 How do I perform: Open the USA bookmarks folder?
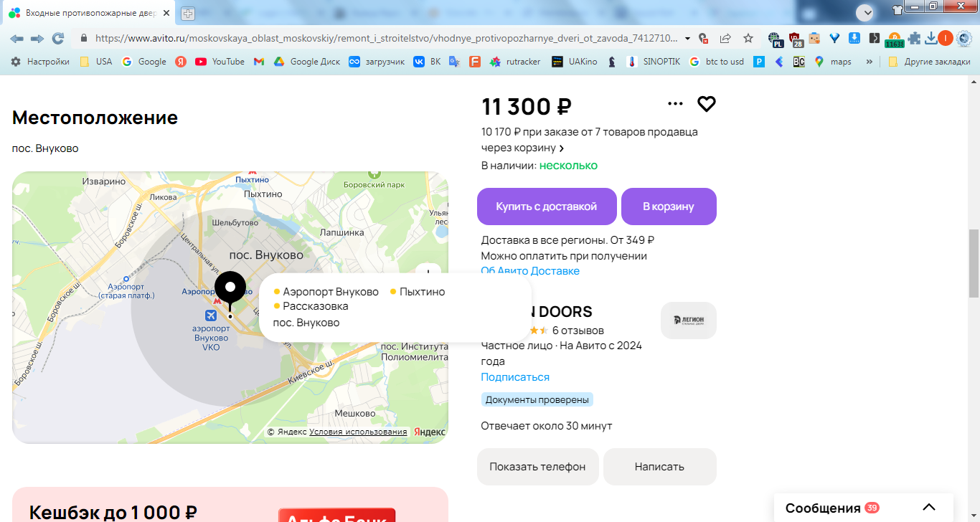click(95, 62)
